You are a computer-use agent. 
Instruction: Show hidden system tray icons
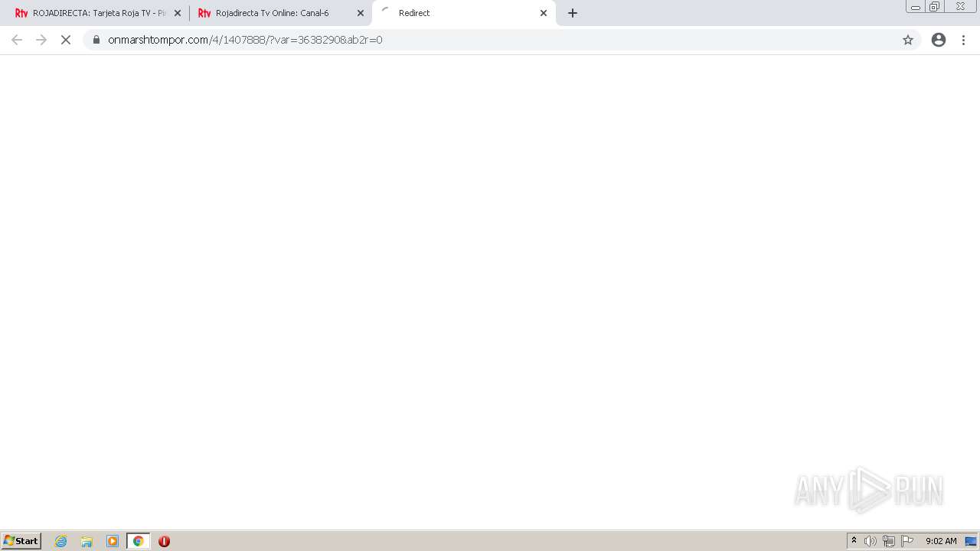(854, 541)
